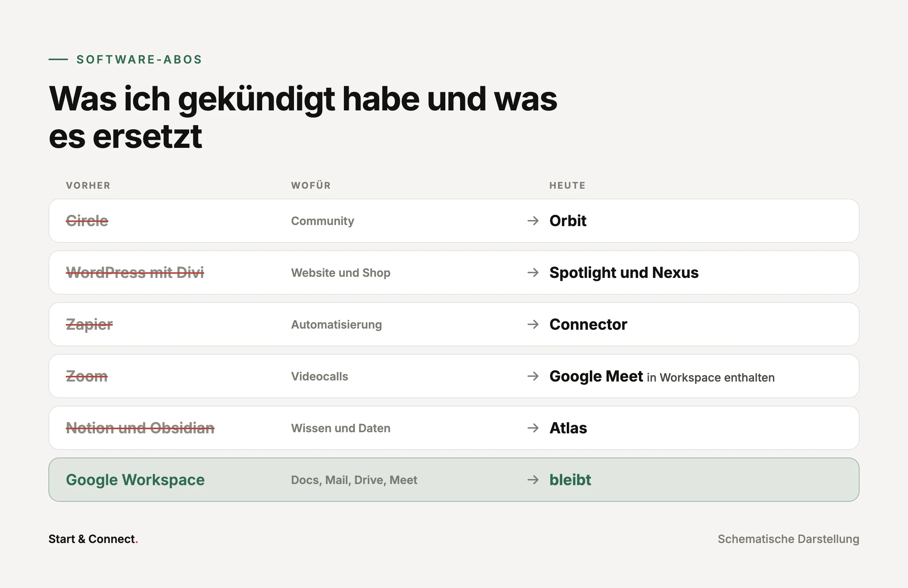
Task: Click the Google Workspace label
Action: coord(135,480)
